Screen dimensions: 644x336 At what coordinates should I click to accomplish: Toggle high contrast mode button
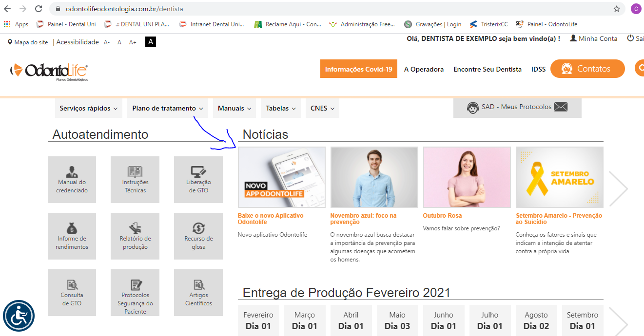click(x=151, y=42)
